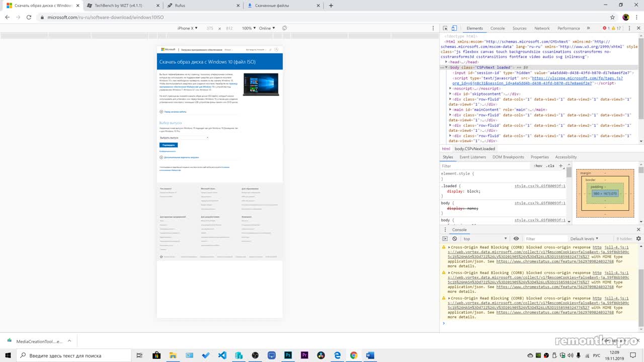Go back in Chrome navigation
The image size is (644, 362).
coord(7,17)
